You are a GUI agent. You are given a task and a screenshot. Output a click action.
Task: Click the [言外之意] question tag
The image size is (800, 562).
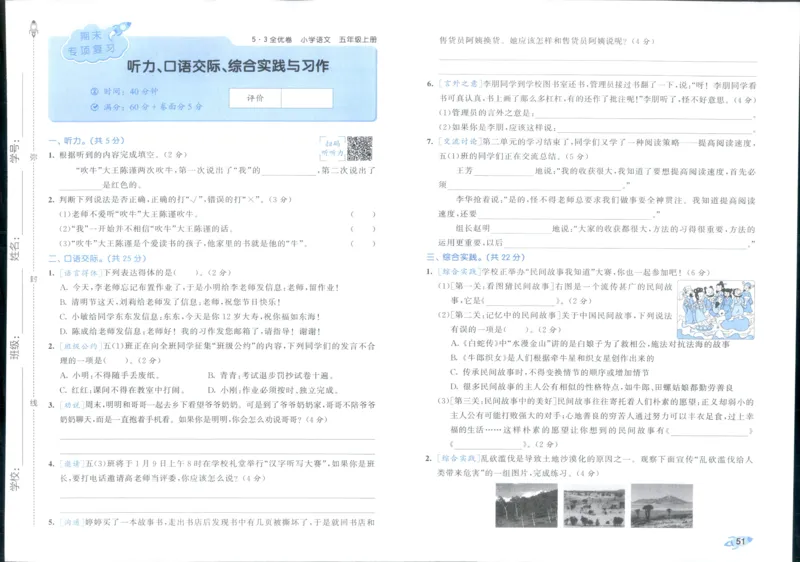click(x=460, y=84)
